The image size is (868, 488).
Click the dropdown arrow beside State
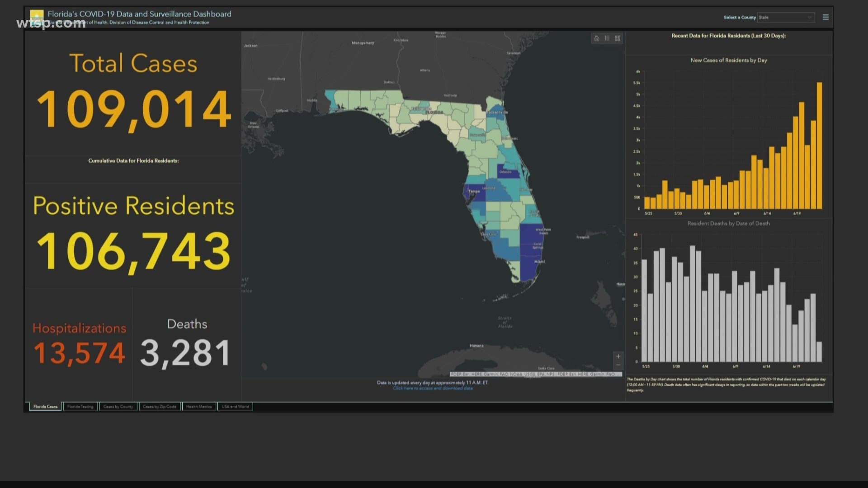(x=809, y=17)
